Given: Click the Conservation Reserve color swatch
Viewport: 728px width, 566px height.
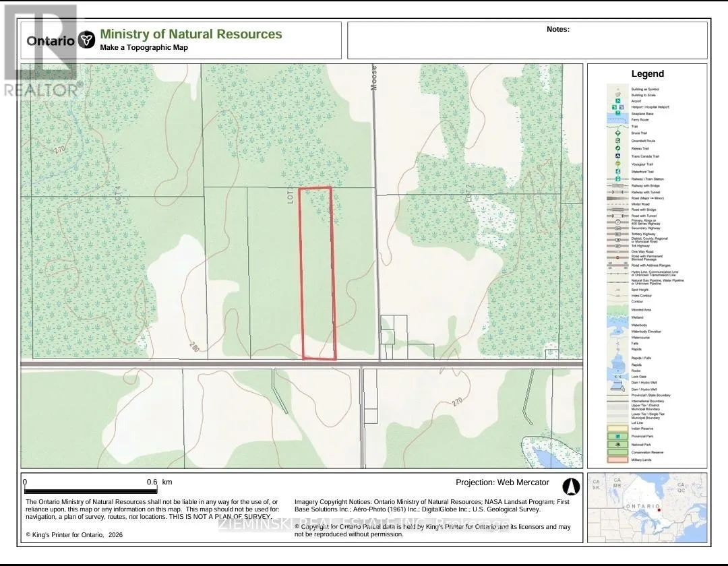Looking at the screenshot, I should pos(616,452).
